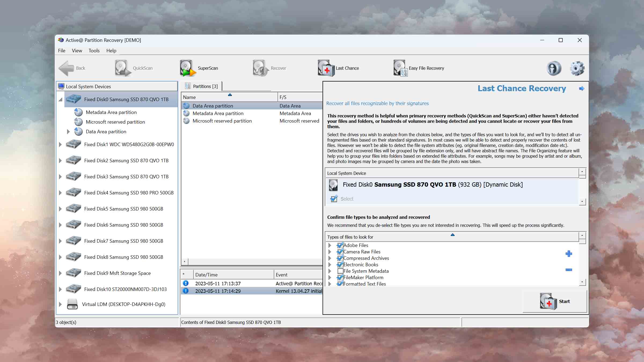Viewport: 644px width, 362px height.
Task: Sort partitions by the Name column header
Action: coord(229,97)
